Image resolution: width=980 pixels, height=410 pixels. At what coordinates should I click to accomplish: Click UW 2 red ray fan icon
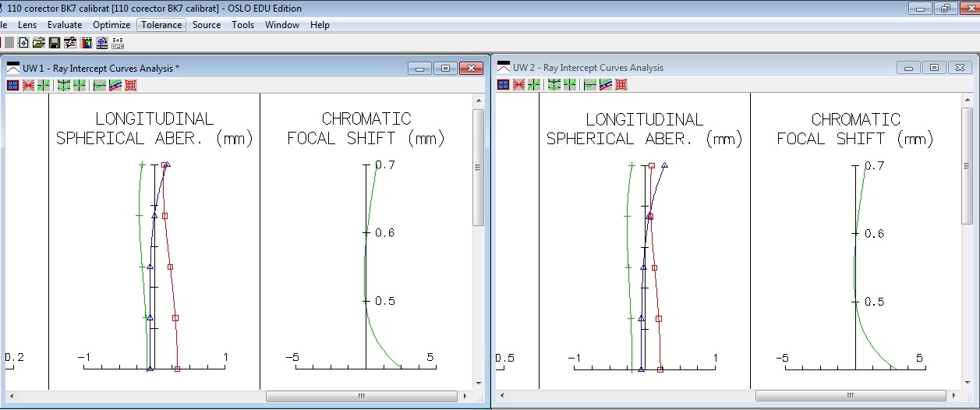(x=518, y=85)
